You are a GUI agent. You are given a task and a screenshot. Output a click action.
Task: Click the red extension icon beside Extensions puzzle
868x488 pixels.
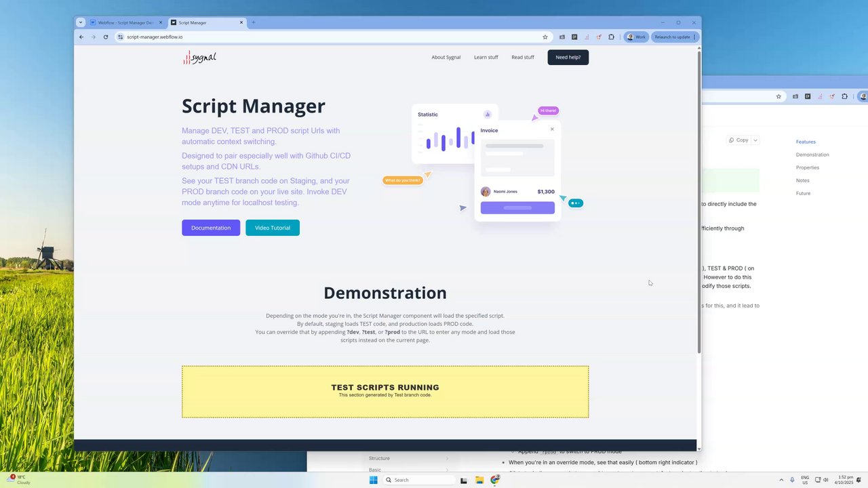pos(599,37)
